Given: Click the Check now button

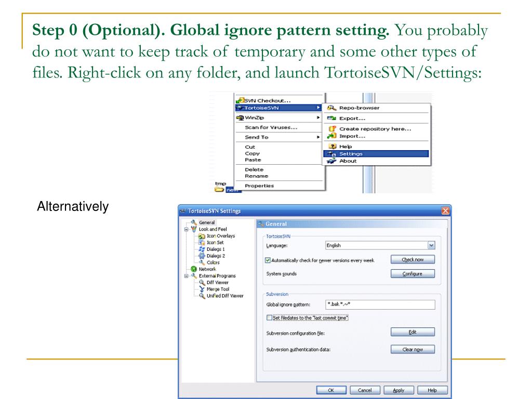Looking at the screenshot, I should [413, 260].
